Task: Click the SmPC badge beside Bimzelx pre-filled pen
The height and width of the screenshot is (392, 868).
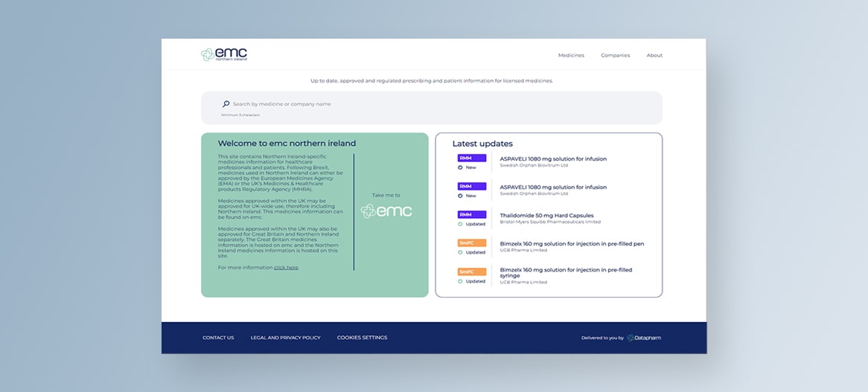Action: [x=472, y=242]
